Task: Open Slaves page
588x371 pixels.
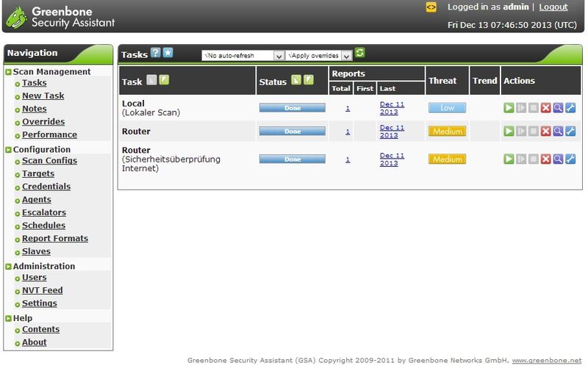Action: coord(36,251)
